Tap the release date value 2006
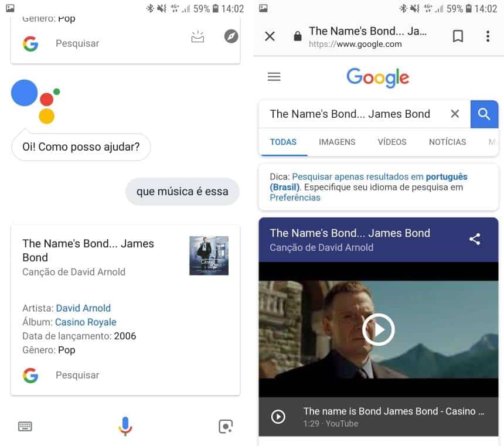This screenshot has height=446, width=504. pos(125,336)
